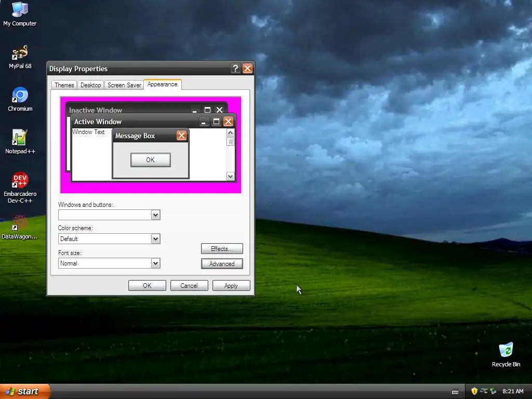Click the preview Window Text label
The height and width of the screenshot is (399, 532).
click(88, 132)
